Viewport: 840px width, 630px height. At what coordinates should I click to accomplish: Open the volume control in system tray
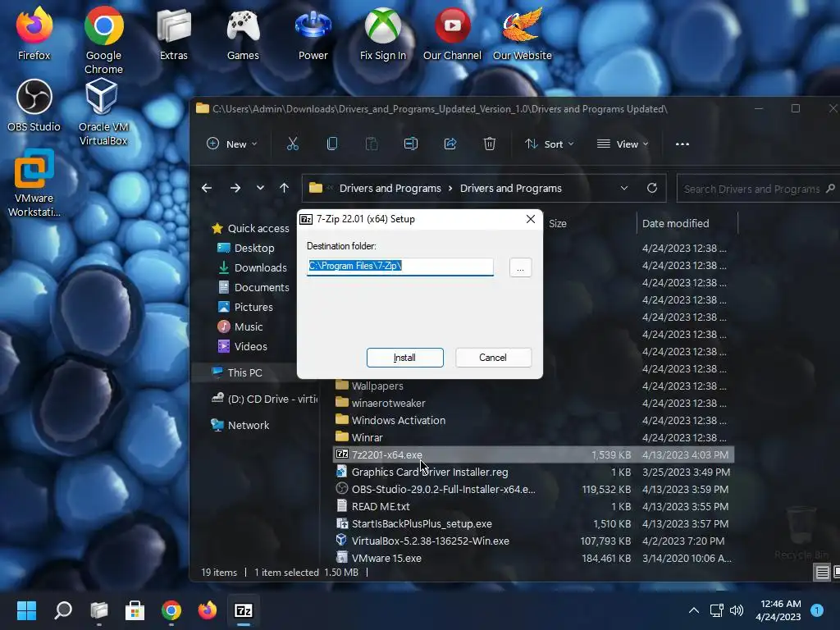point(737,610)
